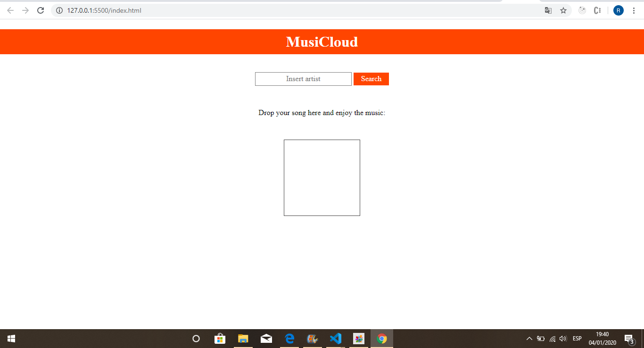Go back with the browser back arrow
The width and height of the screenshot is (644, 348).
pos(10,10)
